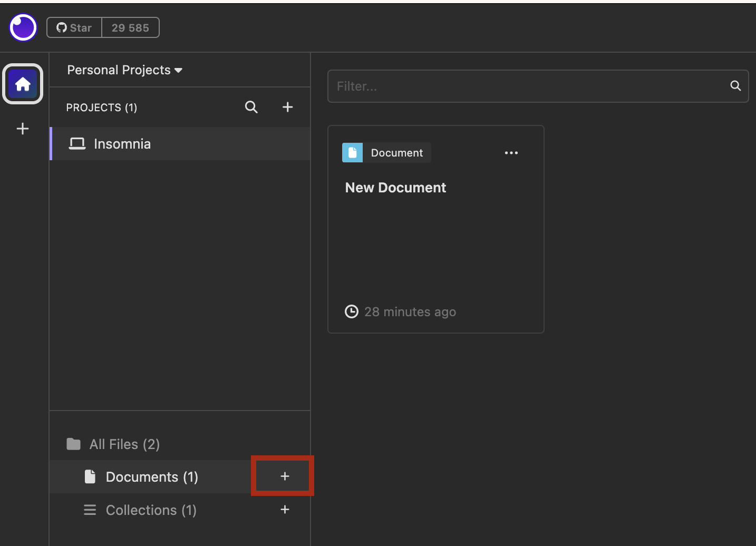This screenshot has width=756, height=546.
Task: Go to the Home dashboard icon
Action: click(23, 84)
